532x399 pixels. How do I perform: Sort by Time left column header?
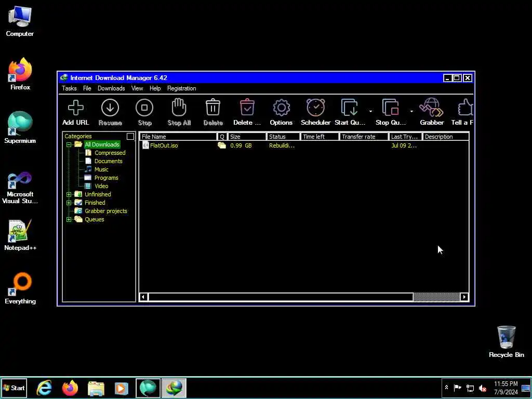pos(320,137)
